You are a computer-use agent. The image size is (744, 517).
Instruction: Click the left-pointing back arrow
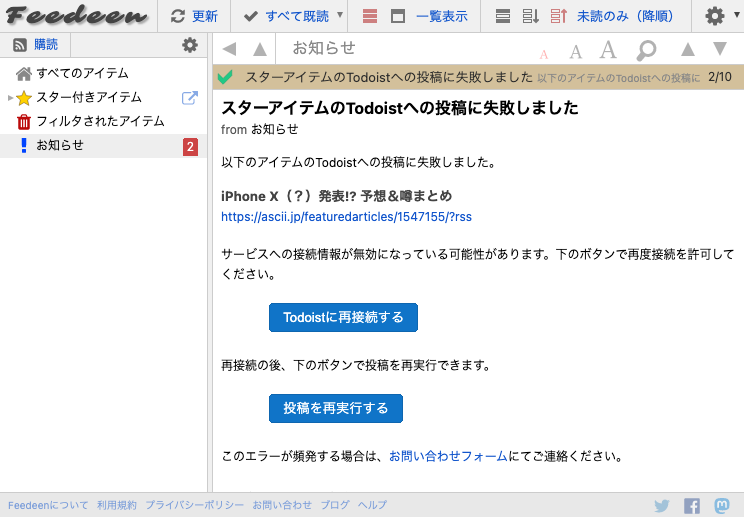[229, 48]
